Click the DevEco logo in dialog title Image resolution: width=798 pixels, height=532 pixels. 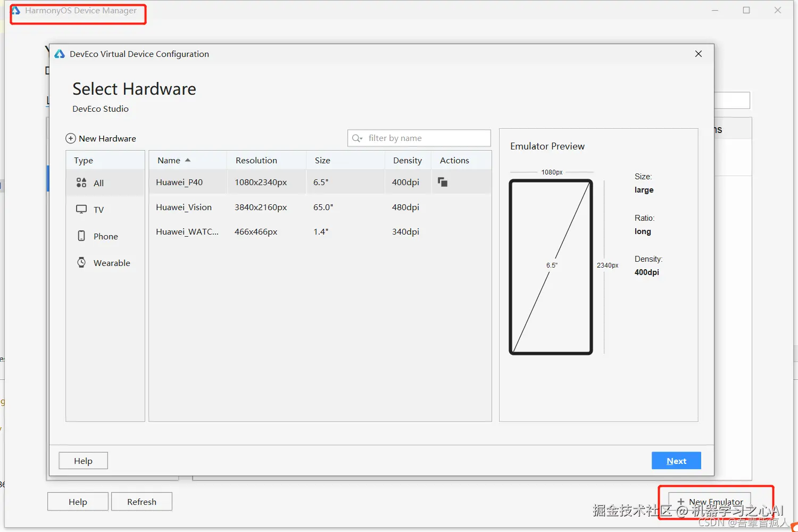pyautogui.click(x=60, y=54)
